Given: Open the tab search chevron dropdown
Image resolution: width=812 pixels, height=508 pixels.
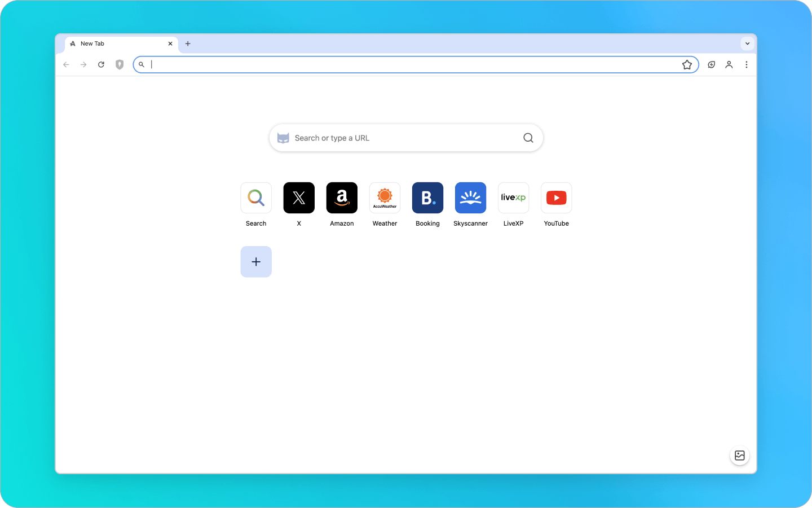Looking at the screenshot, I should [x=747, y=43].
